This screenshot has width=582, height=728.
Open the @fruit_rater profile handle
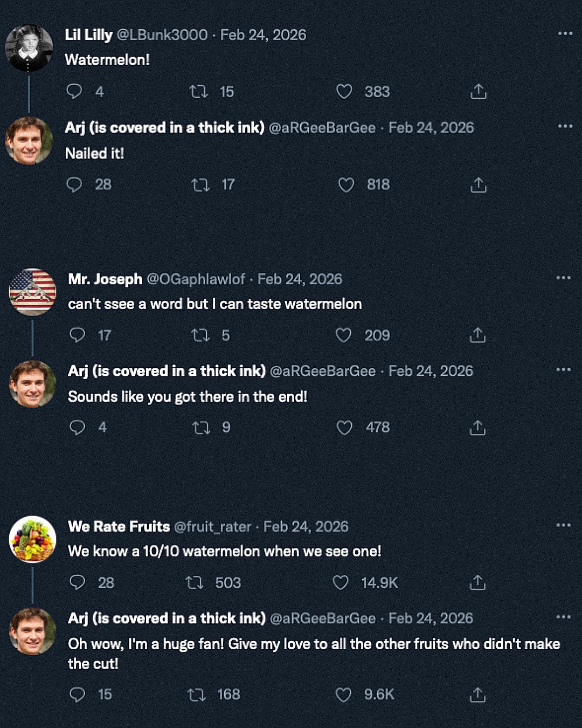point(212,526)
